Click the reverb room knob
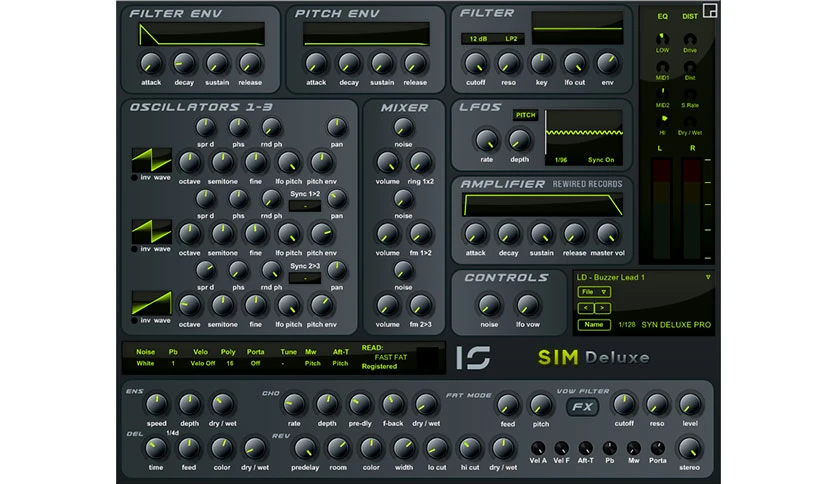 point(338,448)
